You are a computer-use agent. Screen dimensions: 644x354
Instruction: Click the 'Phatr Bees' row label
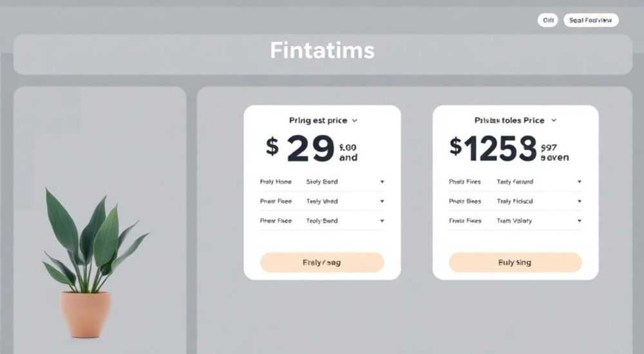pyautogui.click(x=465, y=201)
